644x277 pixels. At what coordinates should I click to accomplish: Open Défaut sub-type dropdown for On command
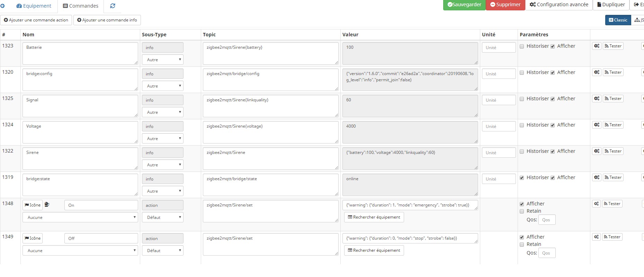(162, 217)
